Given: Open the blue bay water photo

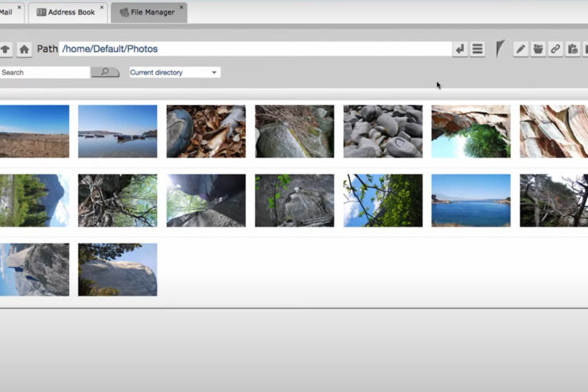Looking at the screenshot, I should pos(470,201).
